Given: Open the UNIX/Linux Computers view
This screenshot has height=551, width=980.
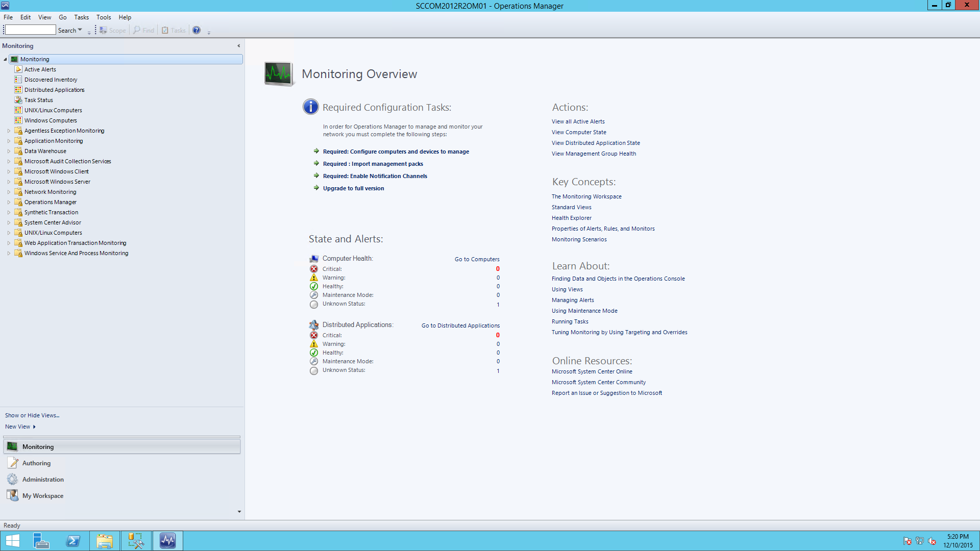Looking at the screenshot, I should [53, 110].
